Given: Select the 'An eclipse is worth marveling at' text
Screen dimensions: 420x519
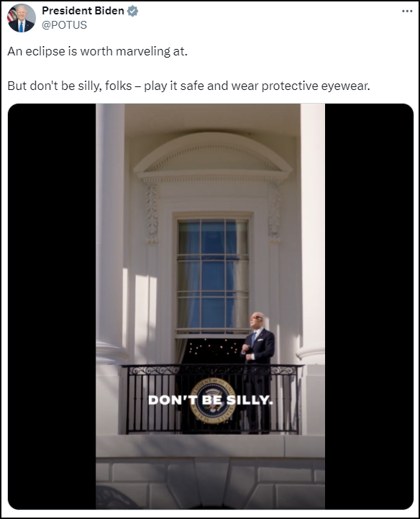Looking at the screenshot, I should coord(97,51).
